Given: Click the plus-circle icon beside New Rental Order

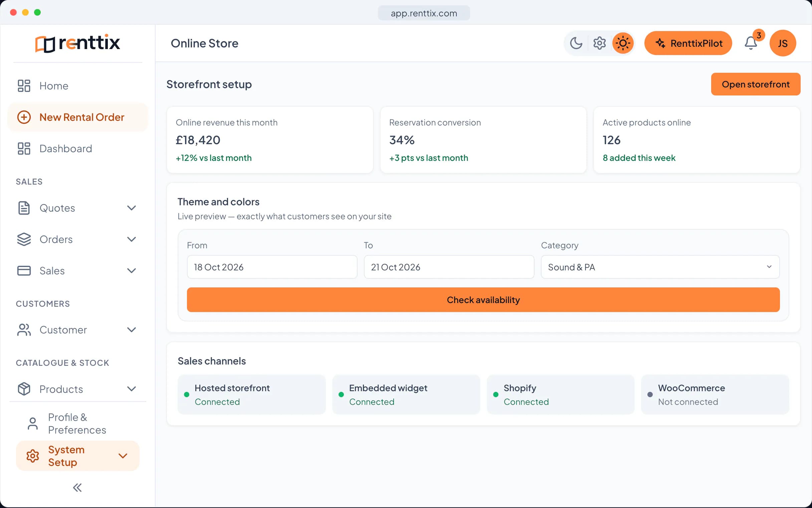Looking at the screenshot, I should 24,117.
